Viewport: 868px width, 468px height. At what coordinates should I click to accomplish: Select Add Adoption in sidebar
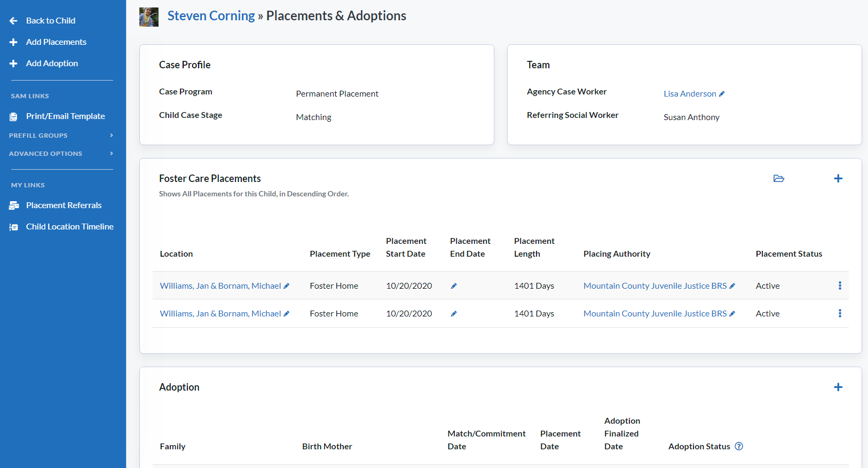(x=52, y=64)
